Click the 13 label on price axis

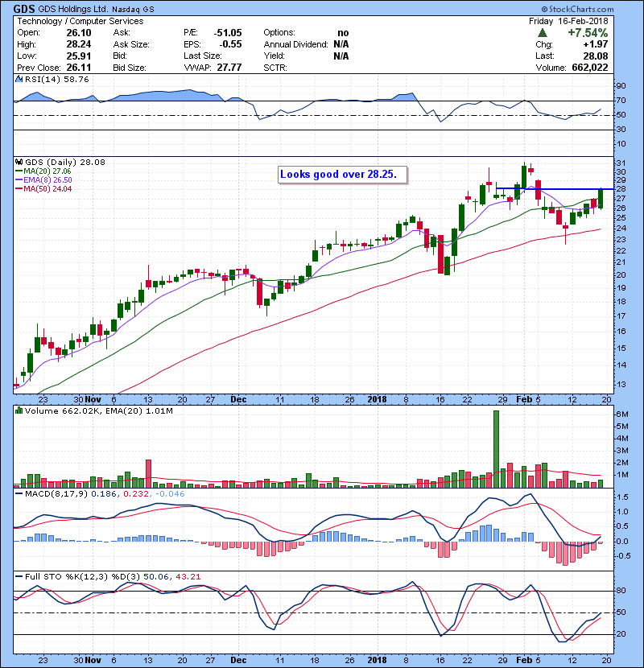coord(621,384)
